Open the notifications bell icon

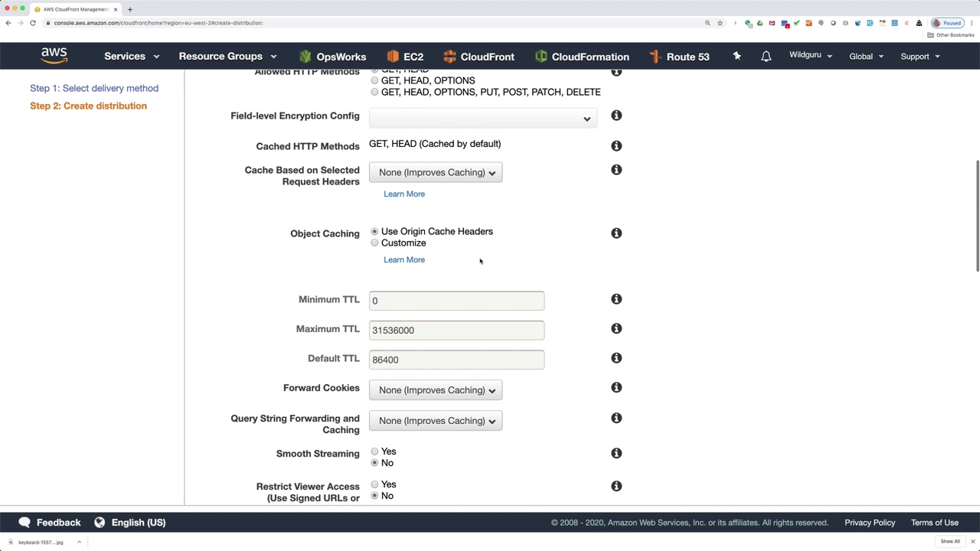click(x=766, y=57)
